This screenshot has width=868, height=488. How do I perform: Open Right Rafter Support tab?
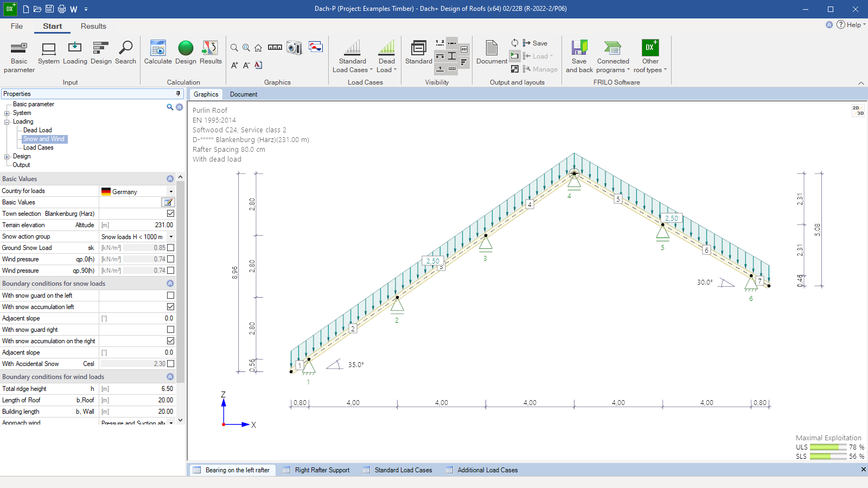(x=317, y=470)
